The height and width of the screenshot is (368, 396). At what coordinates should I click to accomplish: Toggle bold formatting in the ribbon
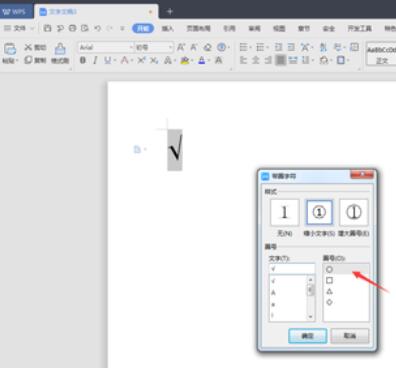83,60
